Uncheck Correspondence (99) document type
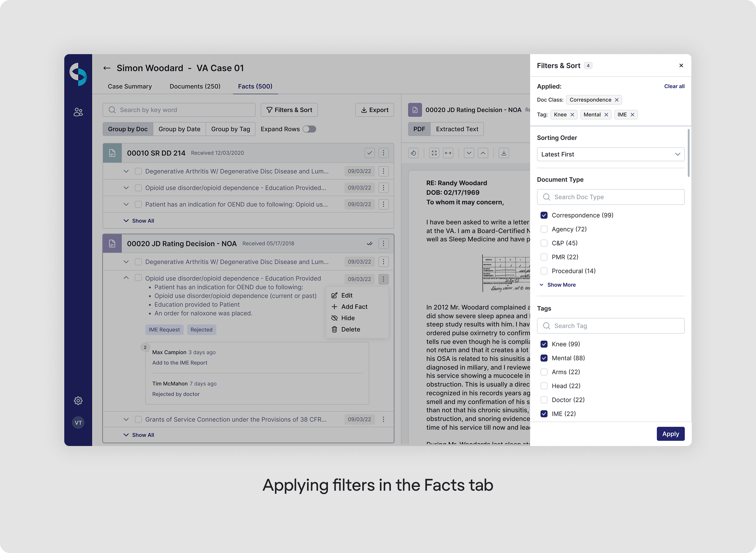 coord(544,215)
